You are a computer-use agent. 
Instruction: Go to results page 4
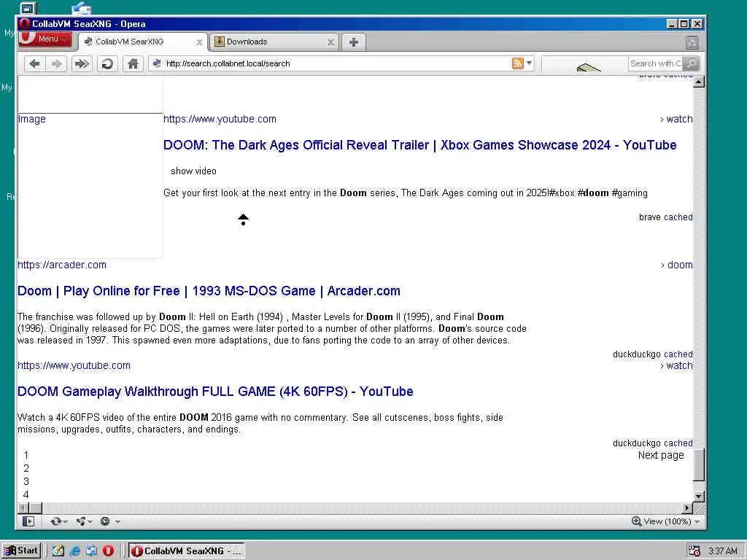point(26,495)
